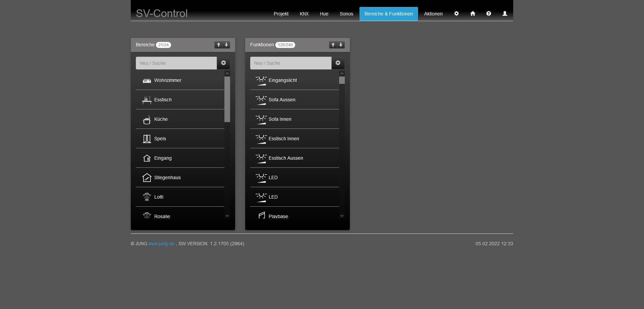Click Bereiche list scroll down arrow
This screenshot has height=309, width=644.
point(227,216)
